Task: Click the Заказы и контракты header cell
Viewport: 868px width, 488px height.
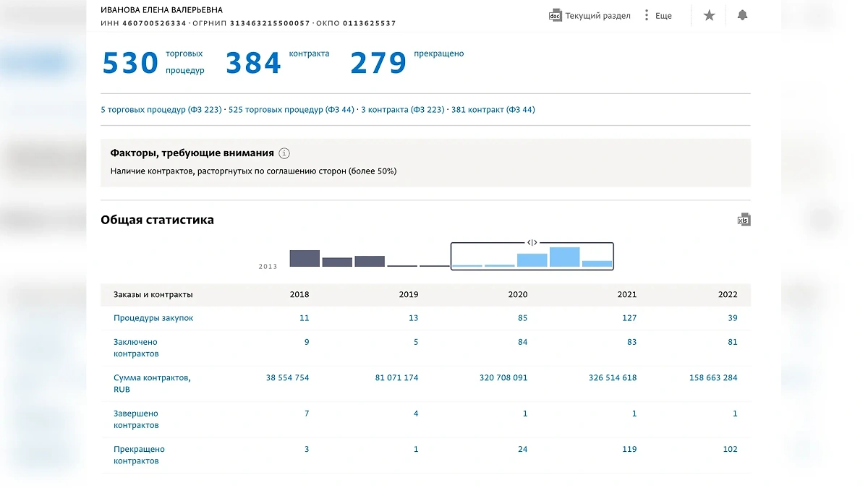Action: coord(153,295)
